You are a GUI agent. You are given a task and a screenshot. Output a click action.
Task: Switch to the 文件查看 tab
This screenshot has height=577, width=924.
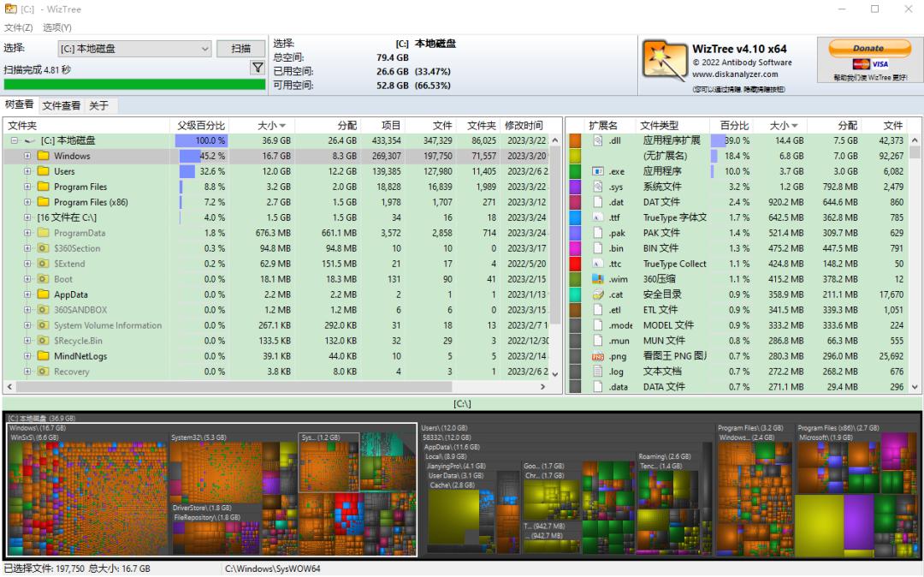(62, 105)
